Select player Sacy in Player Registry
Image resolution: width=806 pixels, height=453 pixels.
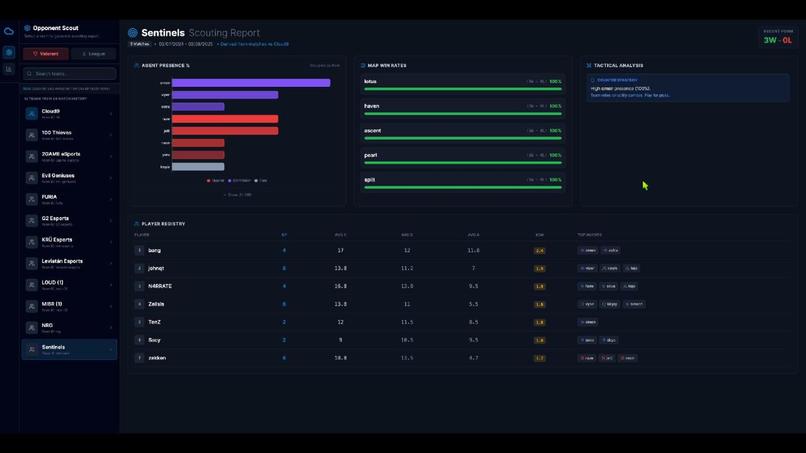154,340
